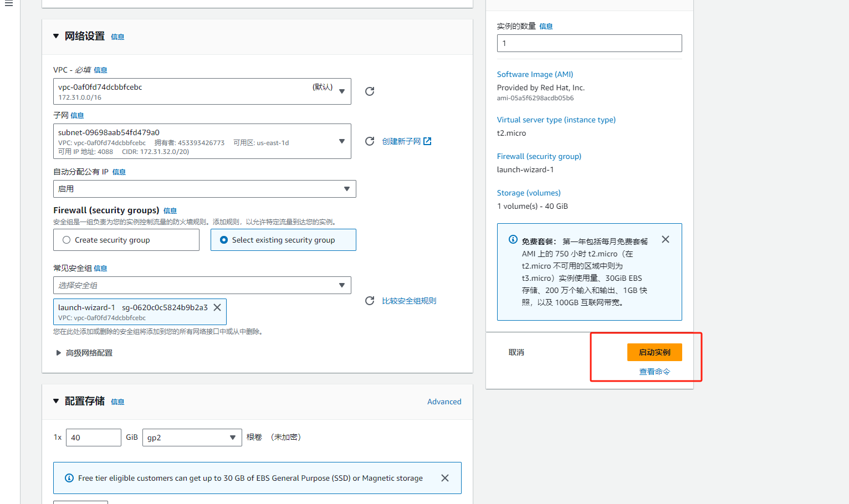This screenshot has width=849, height=504.
Task: Collapse the 网络设置 section
Action: click(x=56, y=36)
